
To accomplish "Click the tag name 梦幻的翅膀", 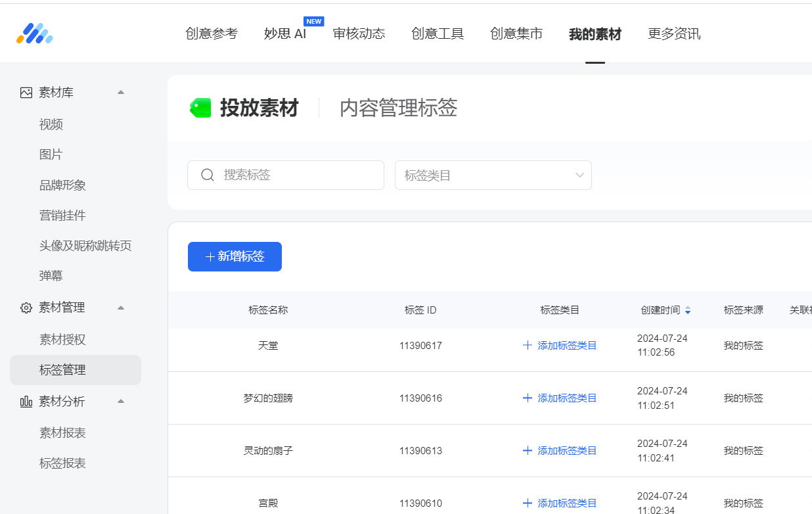I will (x=268, y=398).
